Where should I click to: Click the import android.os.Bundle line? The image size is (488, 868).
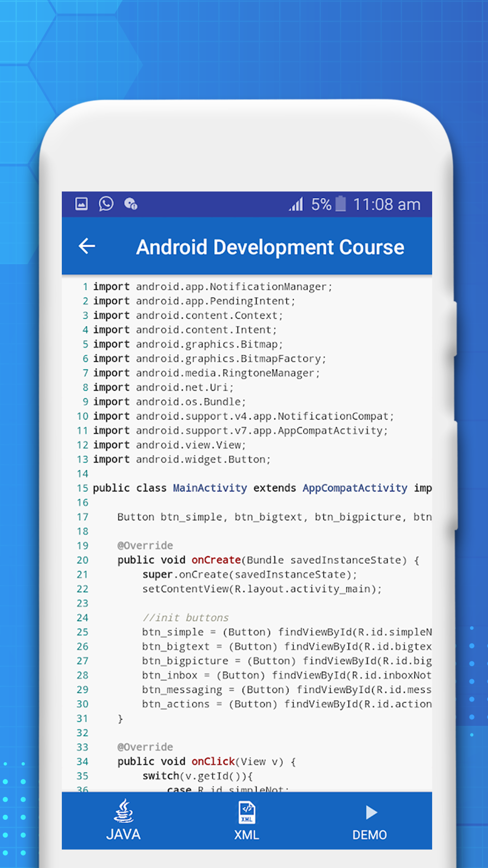point(169,402)
